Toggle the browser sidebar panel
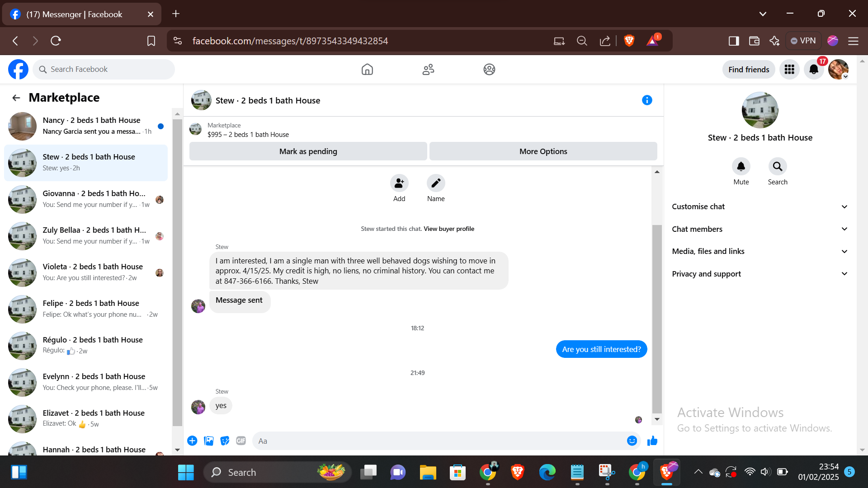This screenshot has width=868, height=488. coord(734,41)
